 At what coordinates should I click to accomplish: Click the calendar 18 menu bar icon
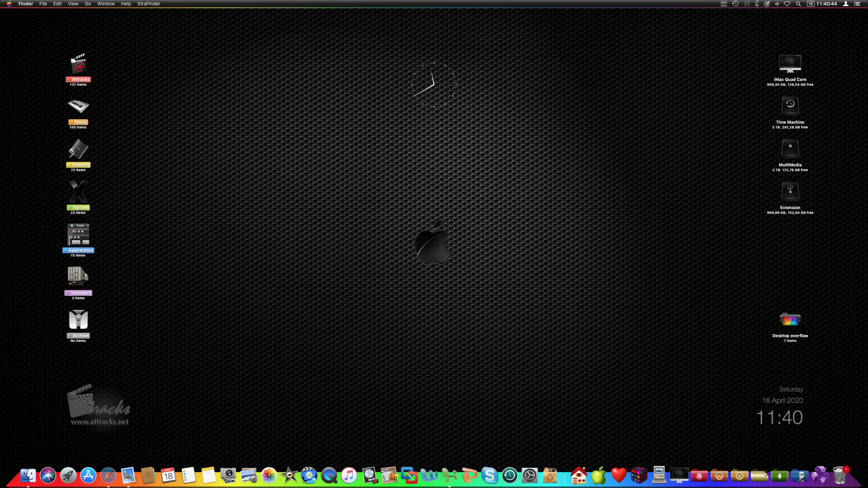[x=810, y=4]
